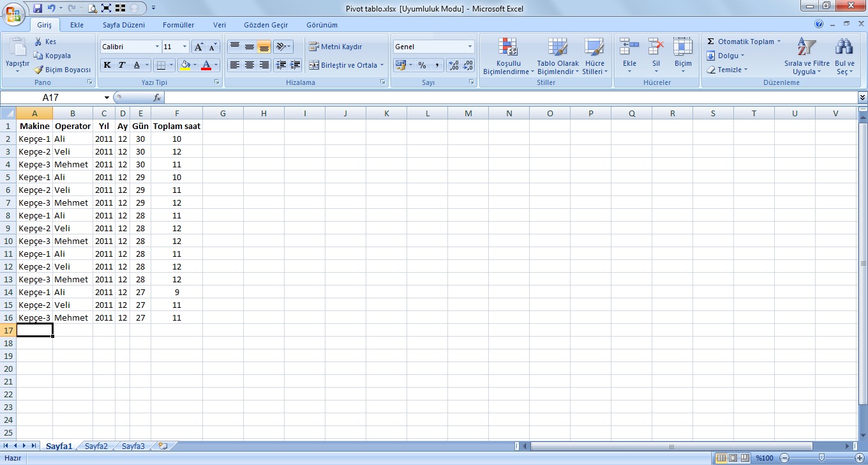The width and height of the screenshot is (868, 465).
Task: Open the Name Box dropdown arrow
Action: pos(107,98)
